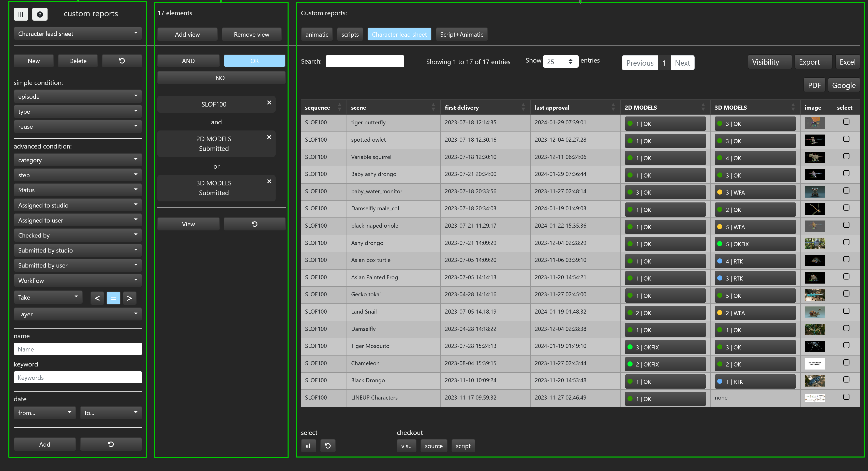This screenshot has width=868, height=471.
Task: Tick the checkbox for Chameleon row
Action: click(846, 362)
